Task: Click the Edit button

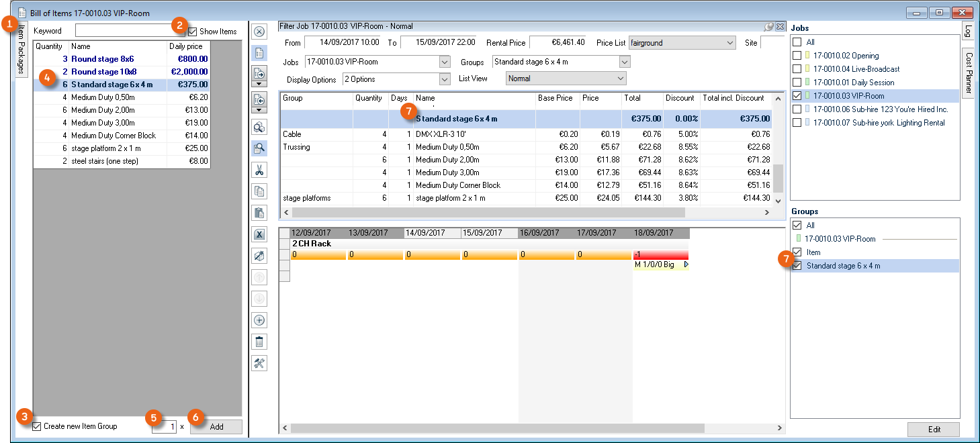Action: (x=933, y=430)
